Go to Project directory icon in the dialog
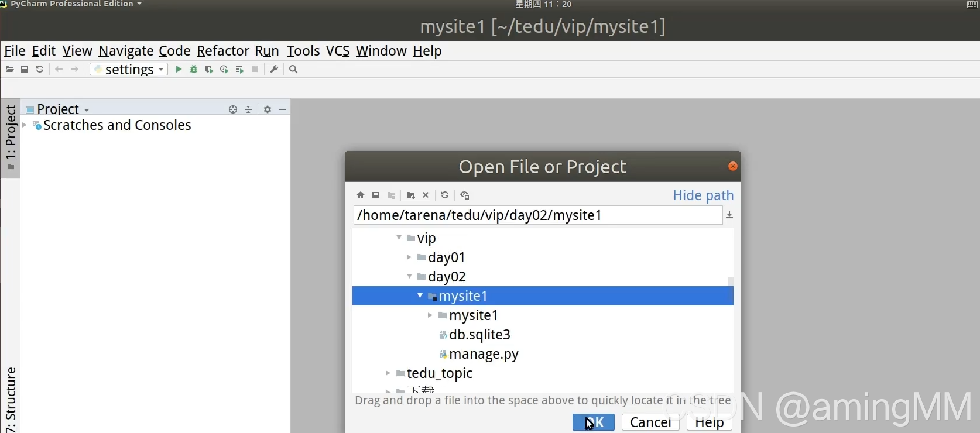The image size is (980, 433). [x=391, y=195]
